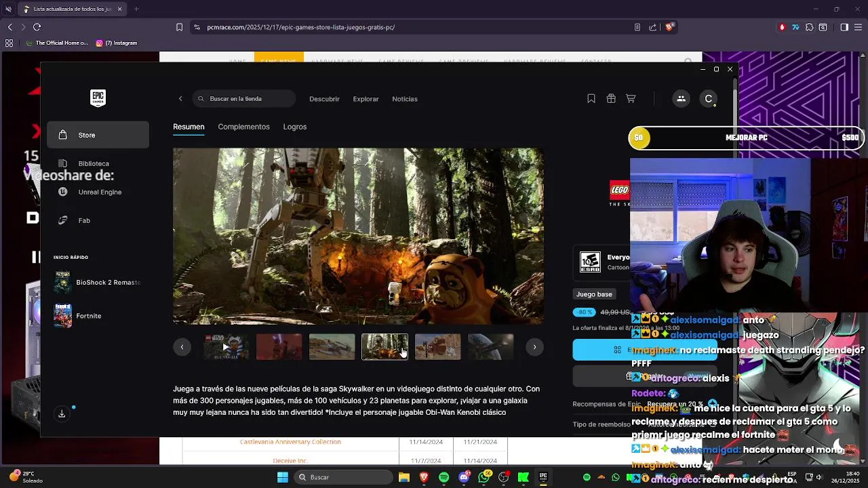This screenshot has height=488, width=868.
Task: Open the Windows Start menu
Action: point(283,477)
